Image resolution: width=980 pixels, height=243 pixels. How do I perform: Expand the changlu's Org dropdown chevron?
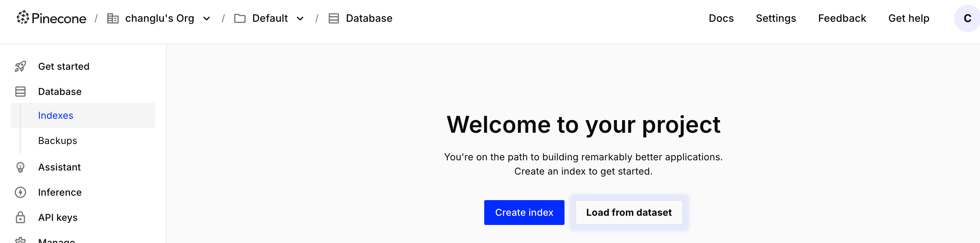pyautogui.click(x=207, y=18)
